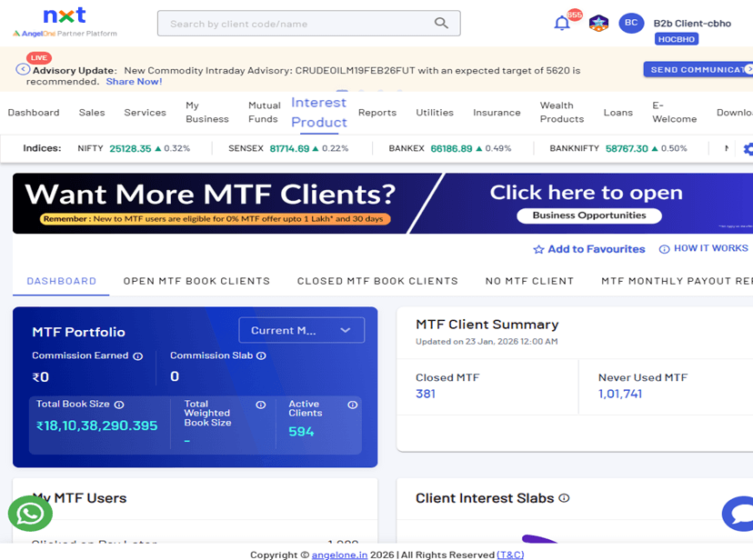Switch to Open MTF Book Clients tab
753x560 pixels.
[x=197, y=281]
